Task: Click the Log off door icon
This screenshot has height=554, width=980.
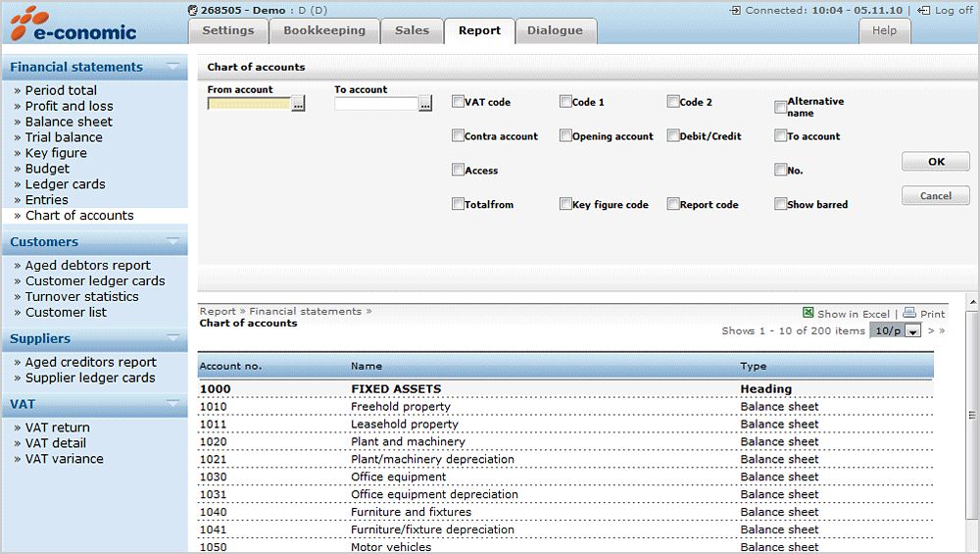Action: (x=923, y=11)
